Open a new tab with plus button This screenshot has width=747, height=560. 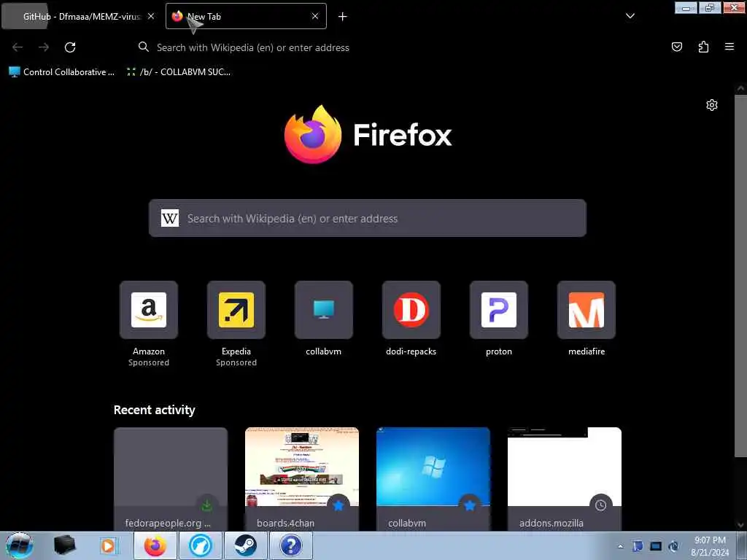(x=343, y=17)
